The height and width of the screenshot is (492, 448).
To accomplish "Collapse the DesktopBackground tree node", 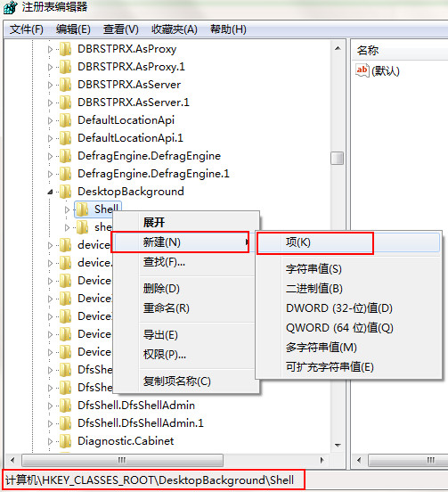I will coord(50,192).
